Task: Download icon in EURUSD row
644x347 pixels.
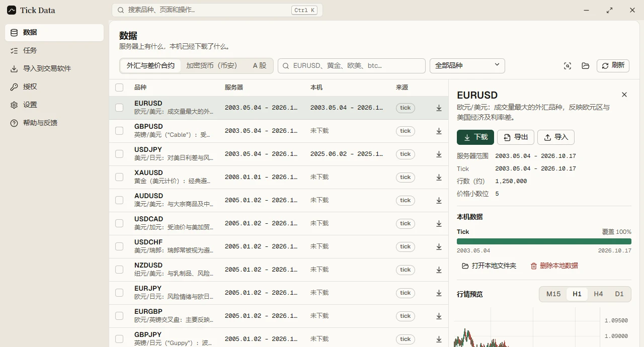Action: click(439, 108)
